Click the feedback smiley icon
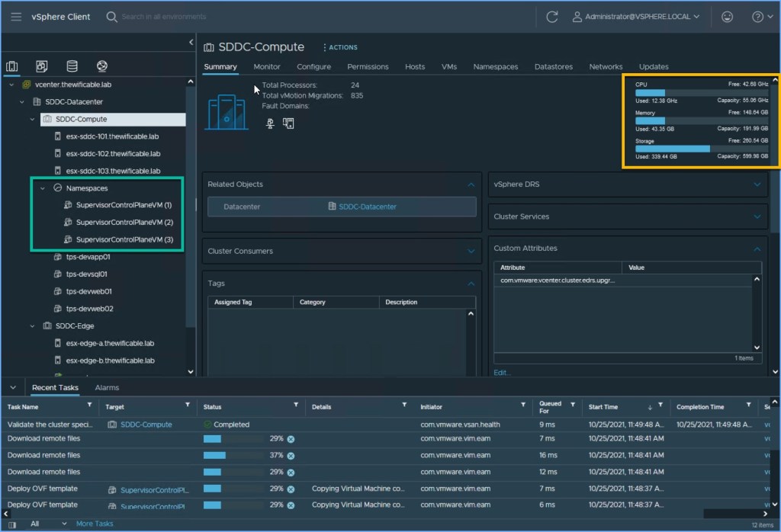The width and height of the screenshot is (781, 532). 727,17
